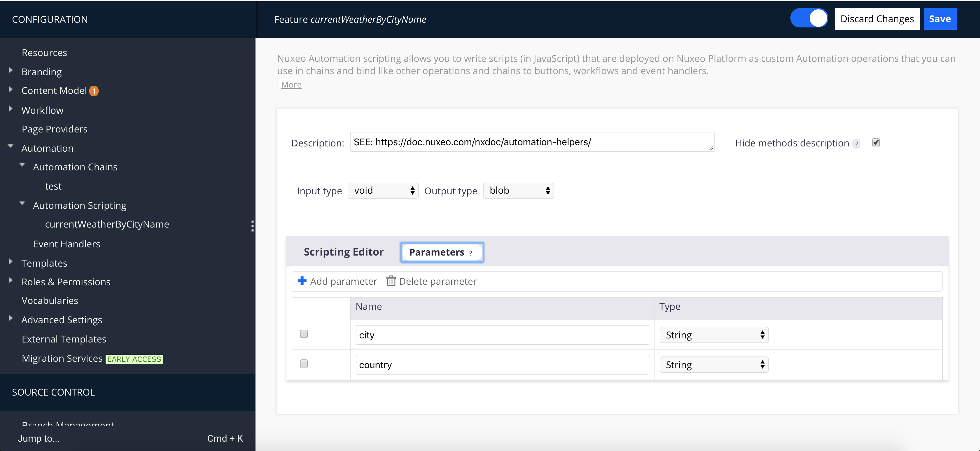Image resolution: width=980 pixels, height=451 pixels.
Task: Open the Type dropdown for the country parameter
Action: click(x=713, y=364)
